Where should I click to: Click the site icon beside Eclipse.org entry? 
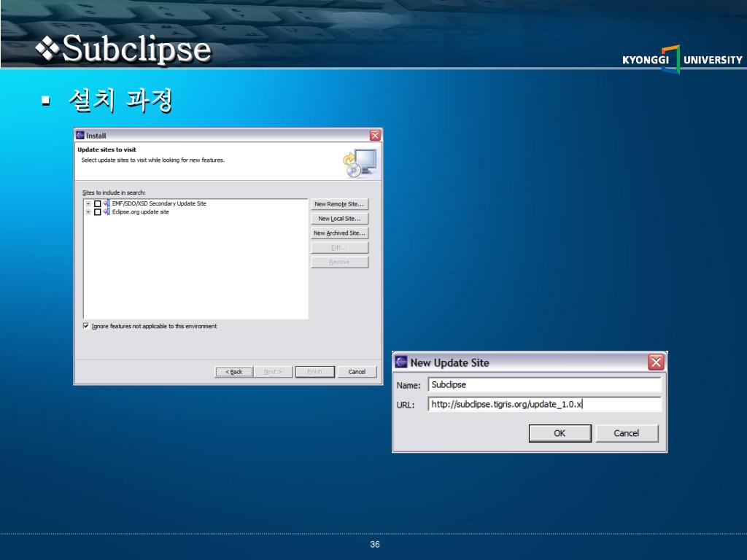pos(107,212)
